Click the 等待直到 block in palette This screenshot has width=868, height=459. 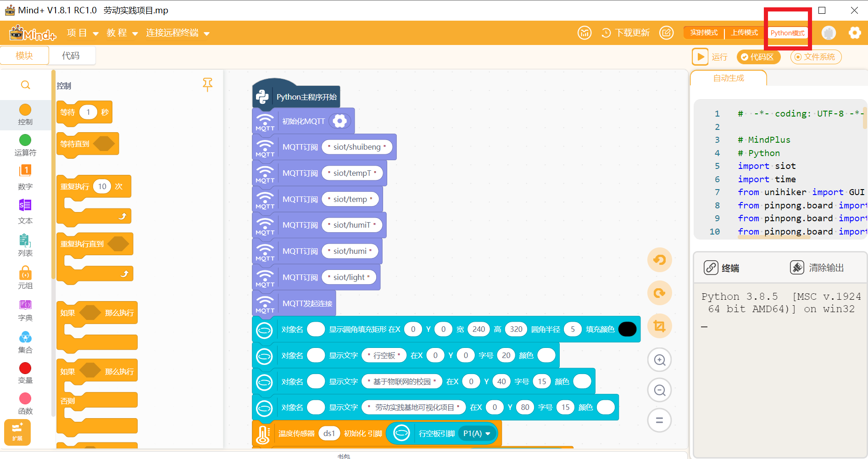click(x=87, y=144)
